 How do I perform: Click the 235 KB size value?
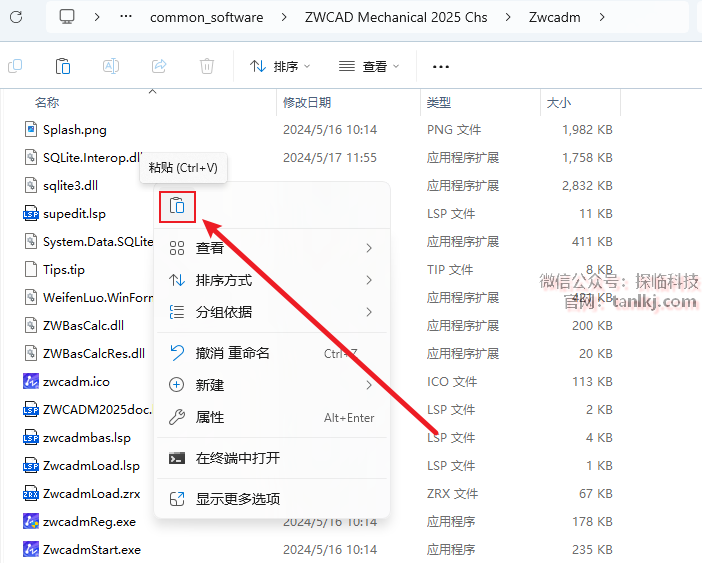(x=592, y=549)
